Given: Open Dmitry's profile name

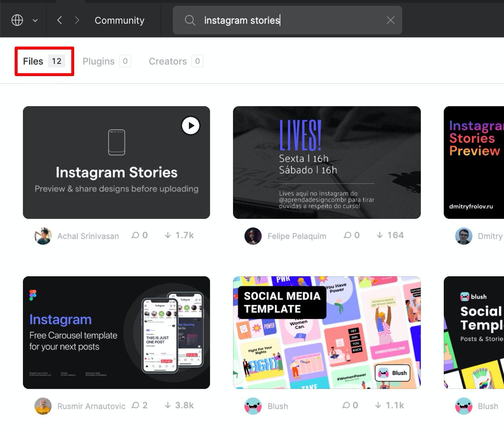Looking at the screenshot, I should (x=490, y=236).
